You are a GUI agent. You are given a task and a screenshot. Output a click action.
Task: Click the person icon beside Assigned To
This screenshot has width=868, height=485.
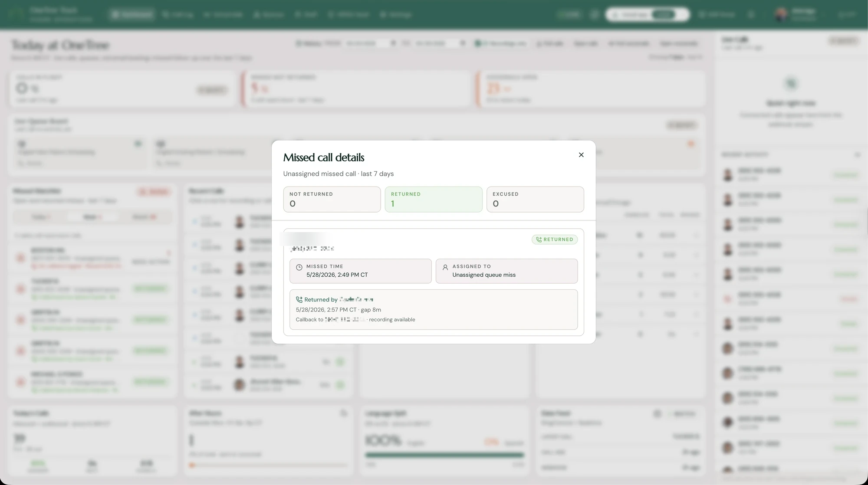pos(445,267)
